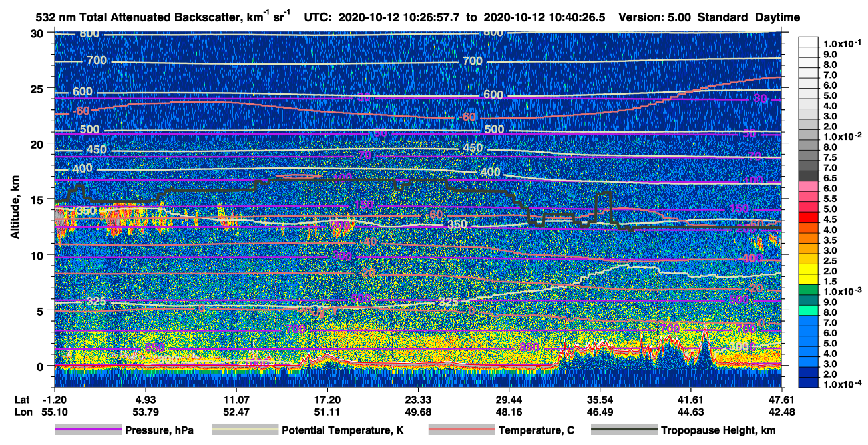
Task: Click the 'Lat' row label below the plot
Action: (x=22, y=399)
